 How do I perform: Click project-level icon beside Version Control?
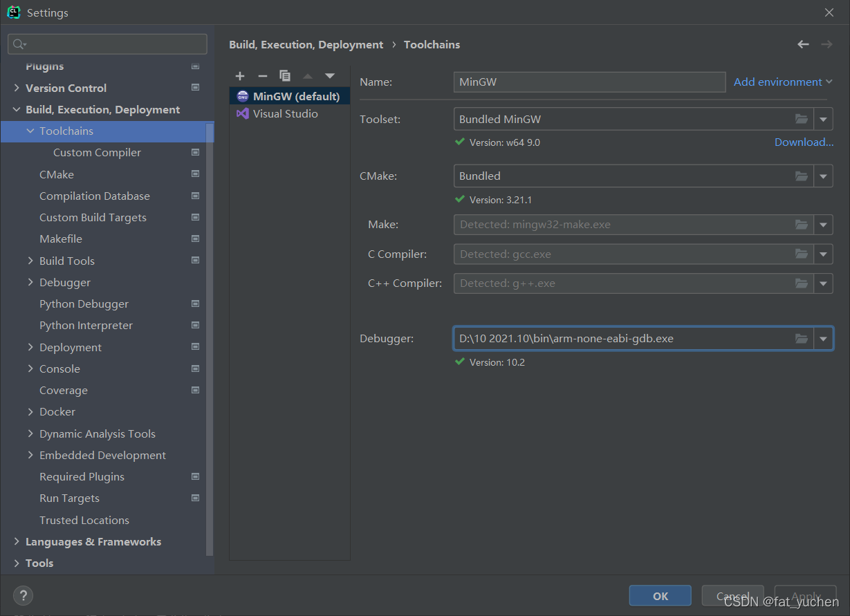tap(195, 88)
